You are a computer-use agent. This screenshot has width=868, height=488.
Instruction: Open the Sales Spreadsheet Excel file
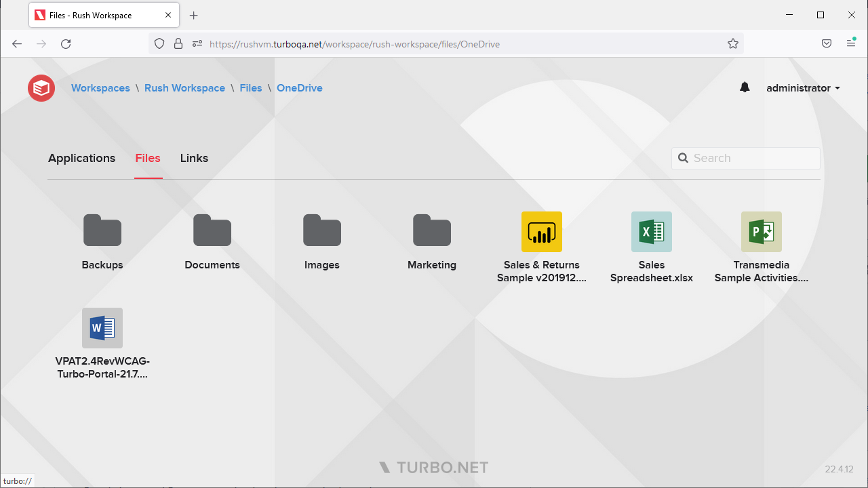(x=651, y=231)
